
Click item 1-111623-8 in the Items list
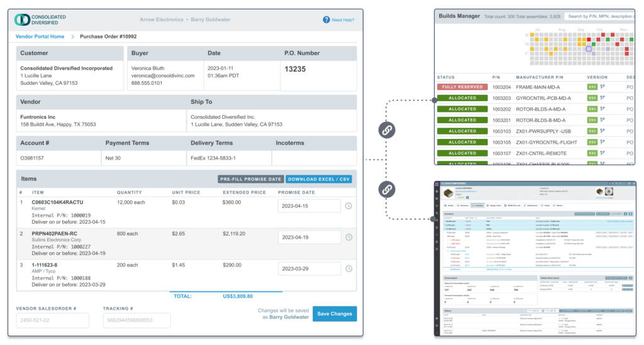[x=45, y=265]
